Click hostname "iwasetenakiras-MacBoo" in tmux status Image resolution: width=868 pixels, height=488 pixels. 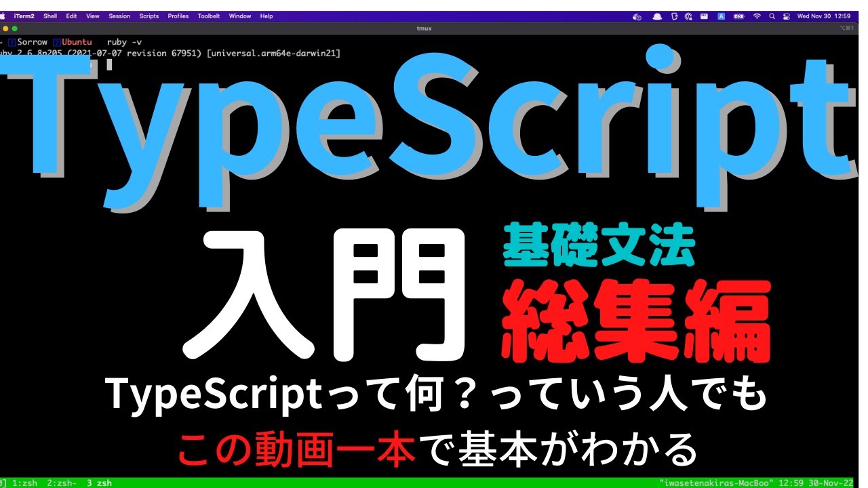[717, 483]
